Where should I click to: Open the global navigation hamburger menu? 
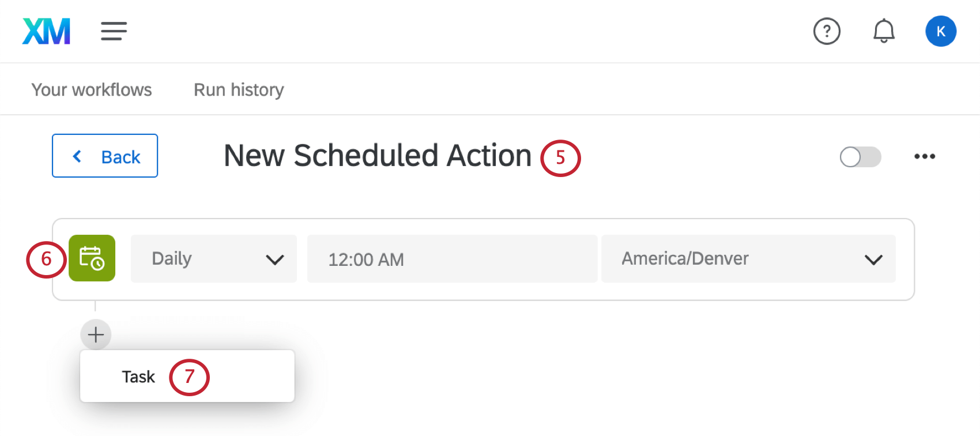113,31
